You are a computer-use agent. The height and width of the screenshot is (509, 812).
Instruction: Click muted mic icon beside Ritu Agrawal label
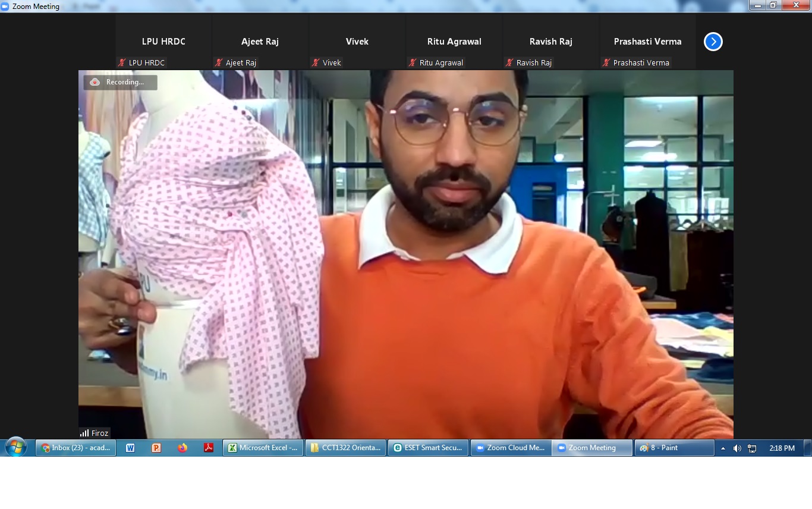tap(413, 62)
